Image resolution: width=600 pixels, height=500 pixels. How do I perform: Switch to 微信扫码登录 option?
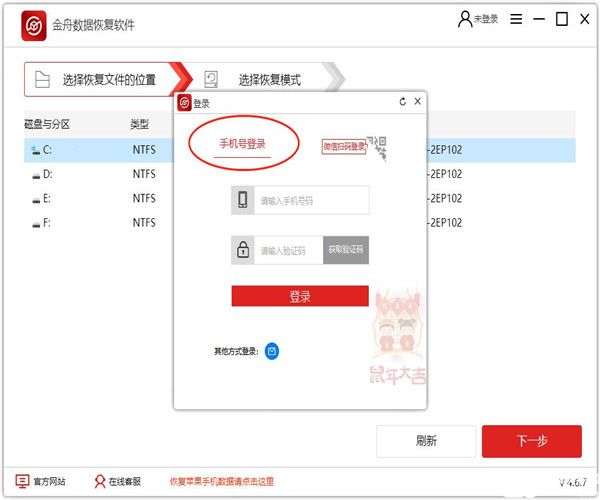344,147
